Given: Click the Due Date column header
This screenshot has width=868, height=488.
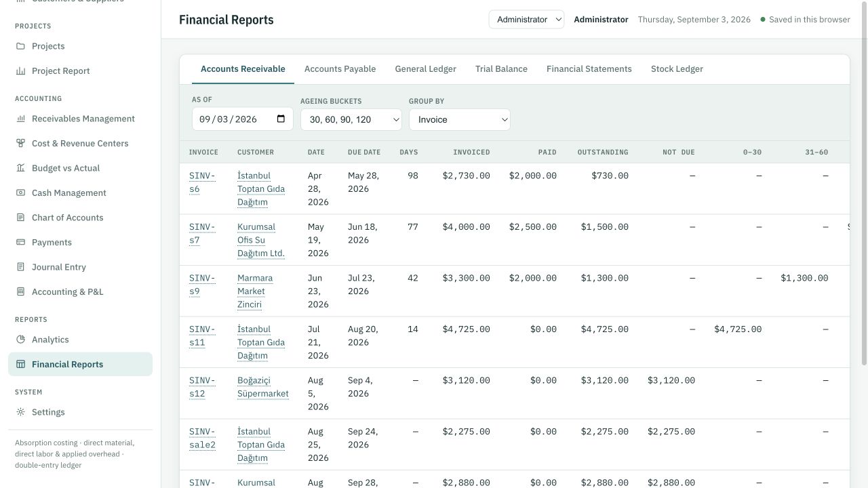Looking at the screenshot, I should pyautogui.click(x=364, y=152).
